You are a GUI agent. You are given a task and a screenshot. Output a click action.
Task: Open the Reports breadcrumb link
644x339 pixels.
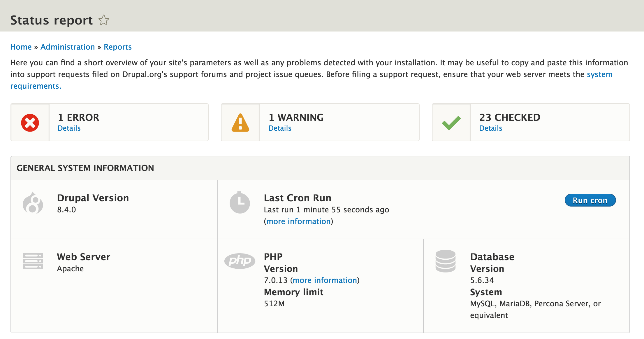(118, 47)
